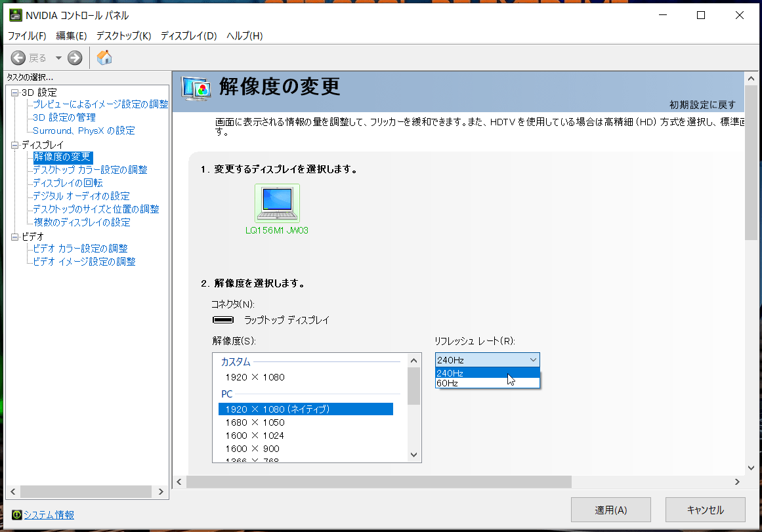
Task: Select 1680 × 1050 resolution
Action: click(x=255, y=422)
